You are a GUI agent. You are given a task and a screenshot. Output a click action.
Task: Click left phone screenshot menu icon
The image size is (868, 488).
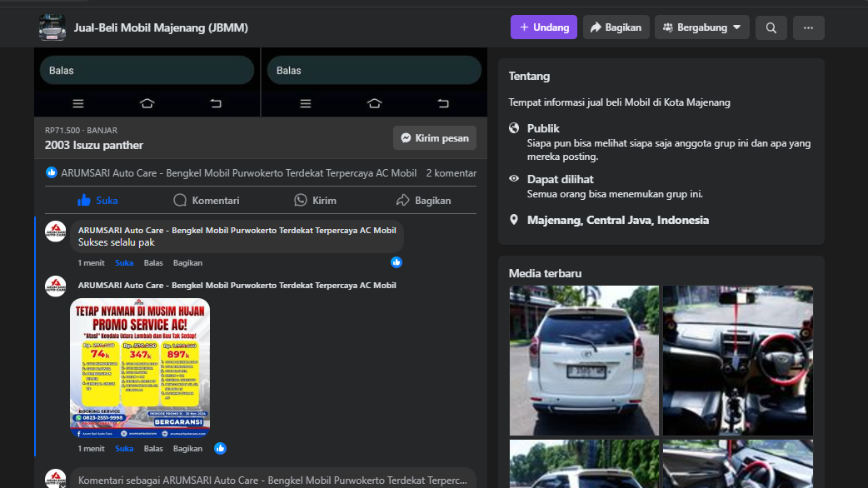coord(78,103)
